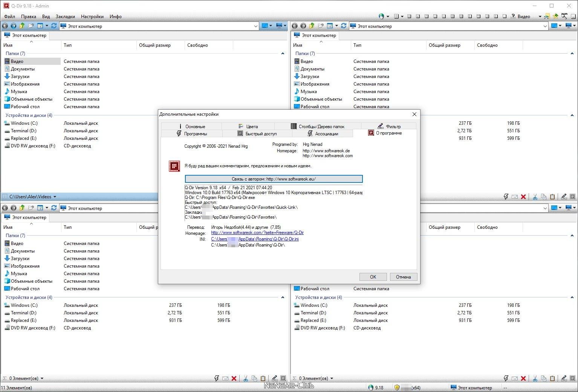The width and height of the screenshot is (578, 392).
Task: Click the yellow star add-favorite icon
Action: click(555, 16)
